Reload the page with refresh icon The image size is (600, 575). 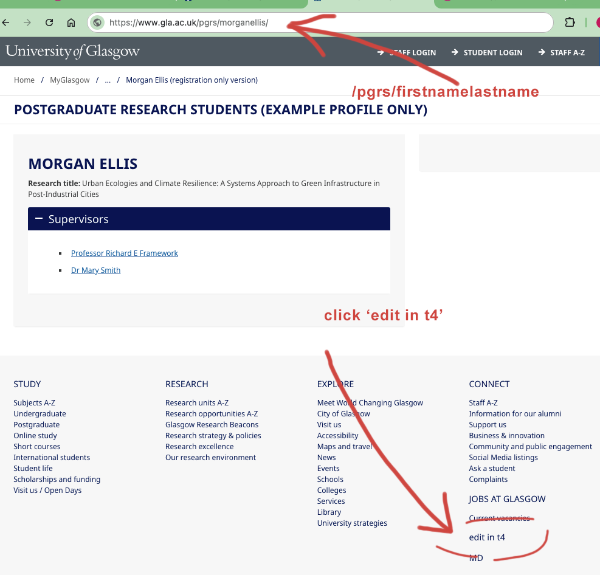tap(48, 22)
